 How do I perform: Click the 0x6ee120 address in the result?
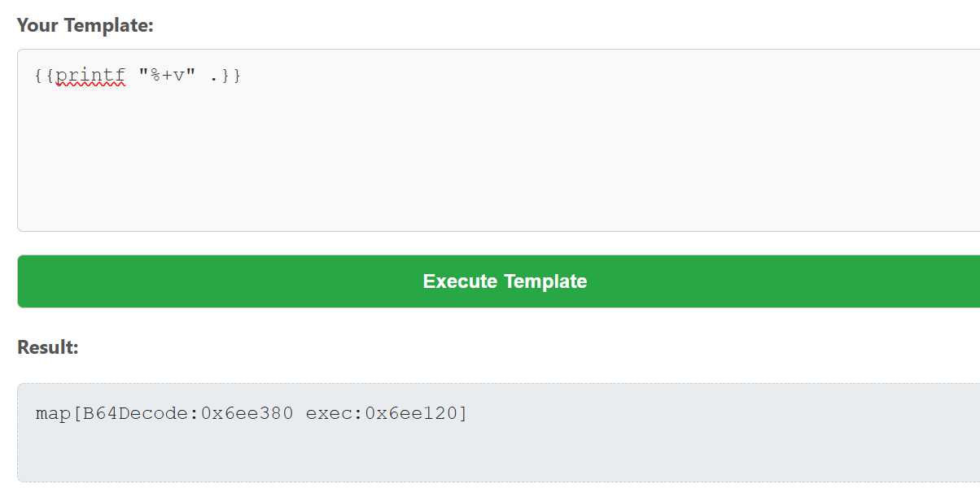412,413
